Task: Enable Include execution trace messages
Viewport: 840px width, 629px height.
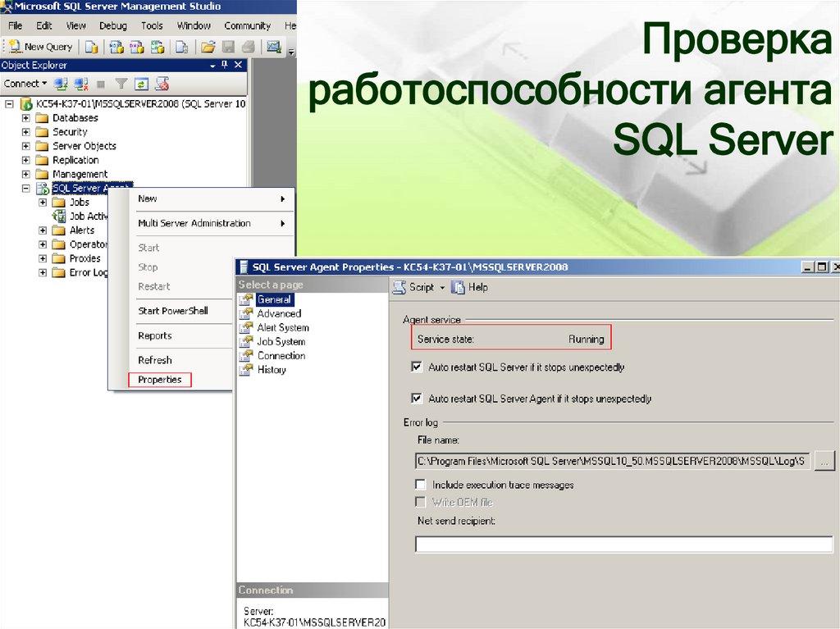Action: pyautogui.click(x=421, y=484)
